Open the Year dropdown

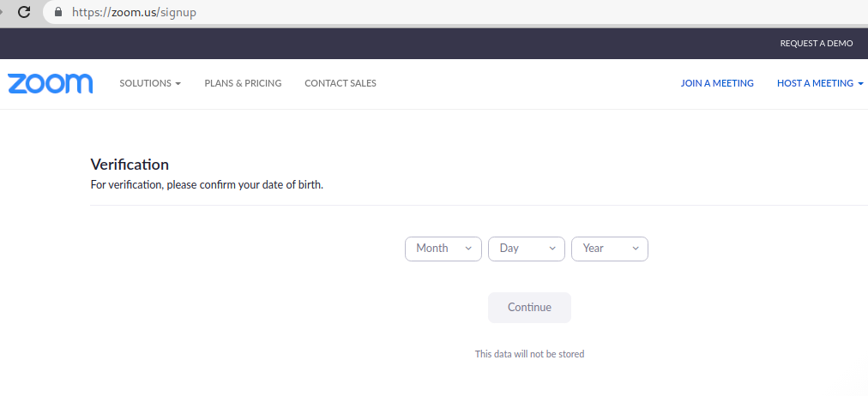click(x=610, y=249)
